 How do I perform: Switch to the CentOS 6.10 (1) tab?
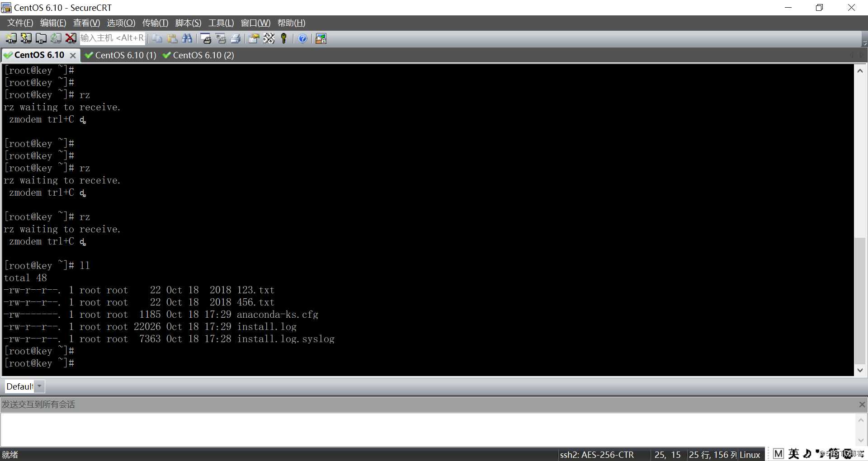[121, 55]
